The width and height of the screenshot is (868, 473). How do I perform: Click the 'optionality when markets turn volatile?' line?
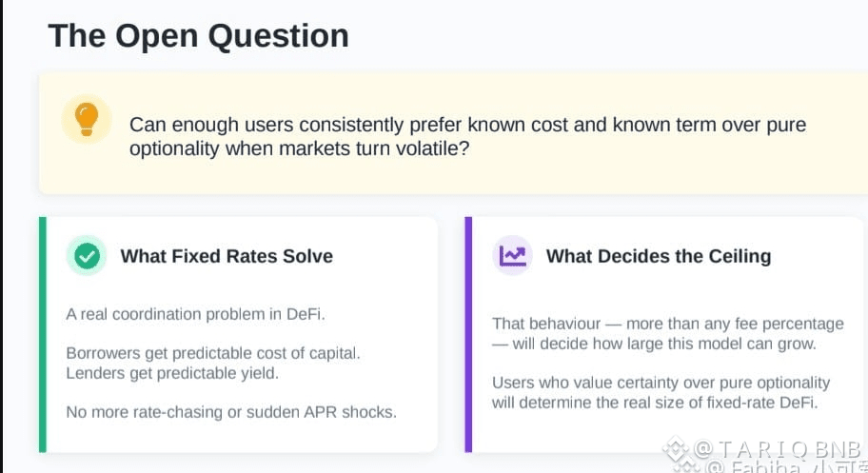[x=300, y=148]
